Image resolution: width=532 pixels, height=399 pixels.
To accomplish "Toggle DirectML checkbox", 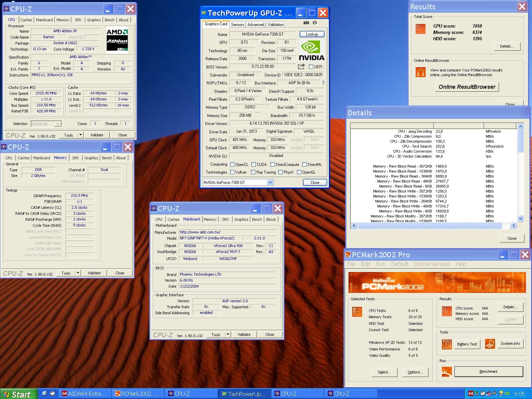I will (x=304, y=164).
